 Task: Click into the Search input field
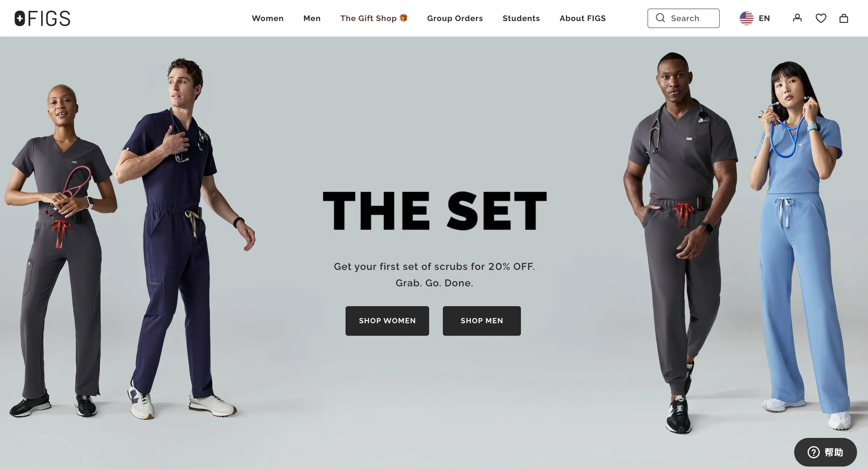point(683,18)
